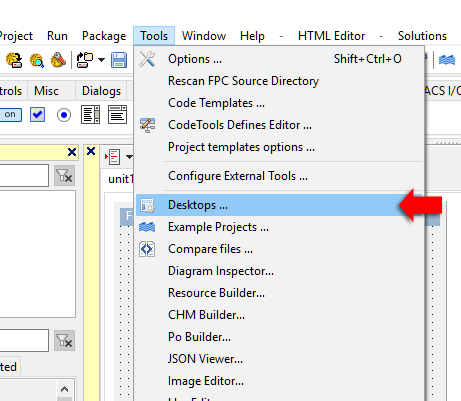Focus the lower filter input field
Viewport: 461px width, 401px height.
[24, 340]
